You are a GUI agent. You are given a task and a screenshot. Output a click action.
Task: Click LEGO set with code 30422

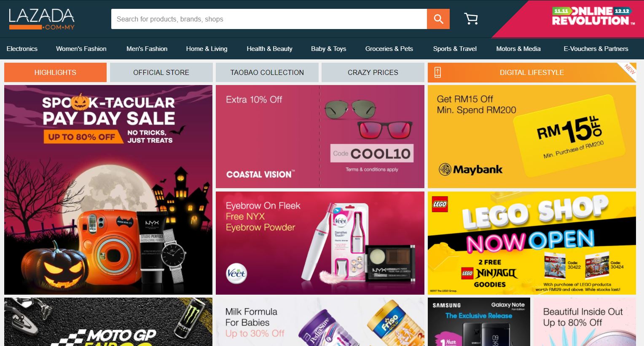pos(555,266)
